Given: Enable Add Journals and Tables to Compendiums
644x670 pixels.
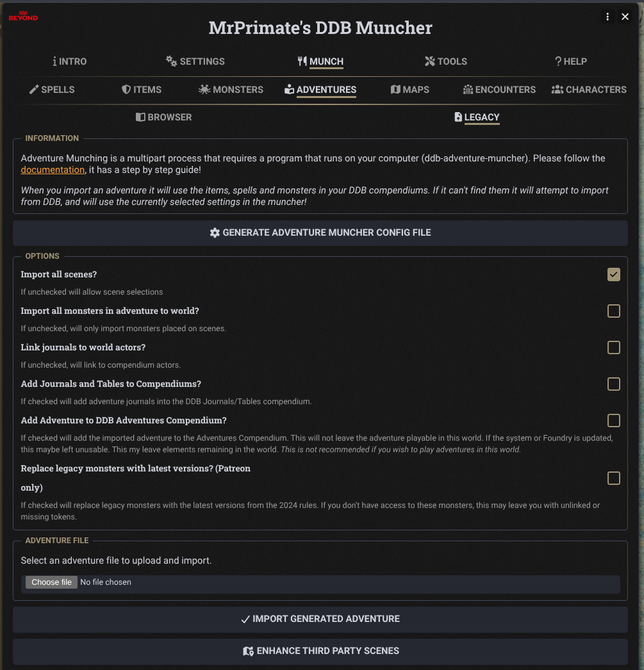Looking at the screenshot, I should (614, 384).
